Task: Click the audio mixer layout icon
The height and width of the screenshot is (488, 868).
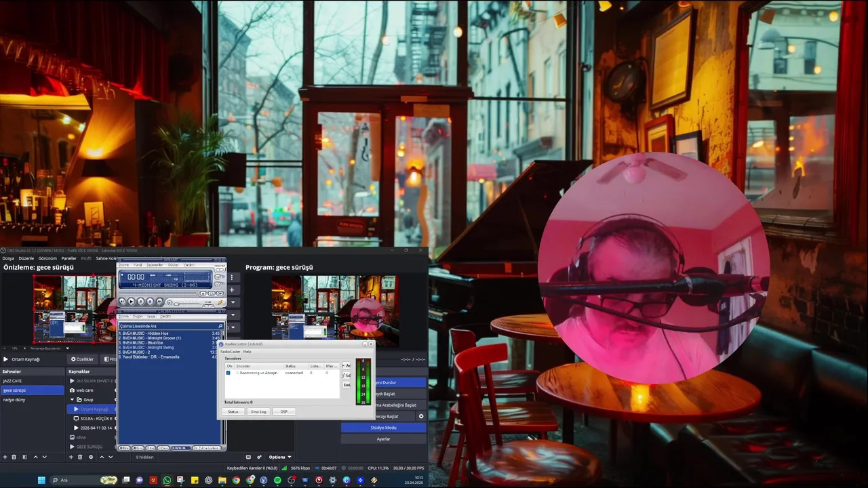Action: (248, 457)
